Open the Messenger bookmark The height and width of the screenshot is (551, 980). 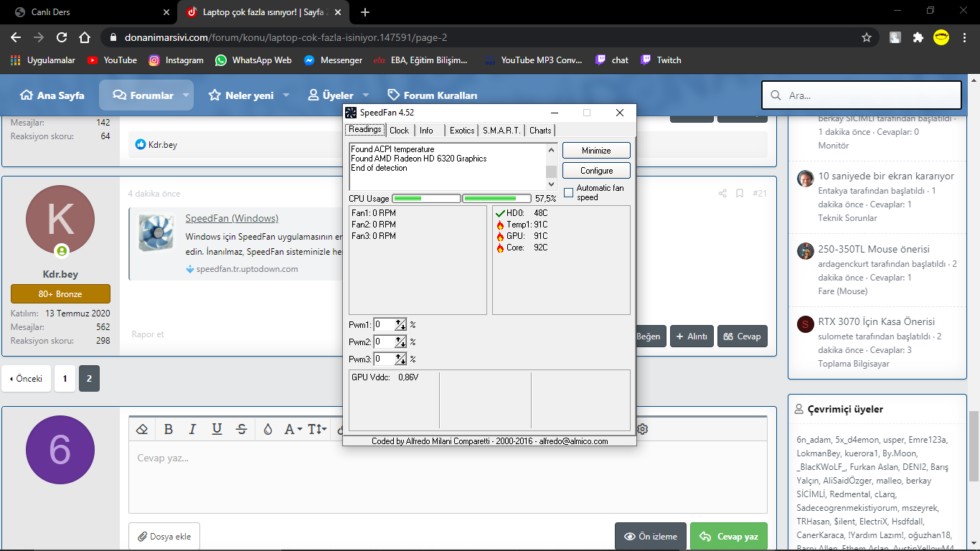click(x=333, y=60)
